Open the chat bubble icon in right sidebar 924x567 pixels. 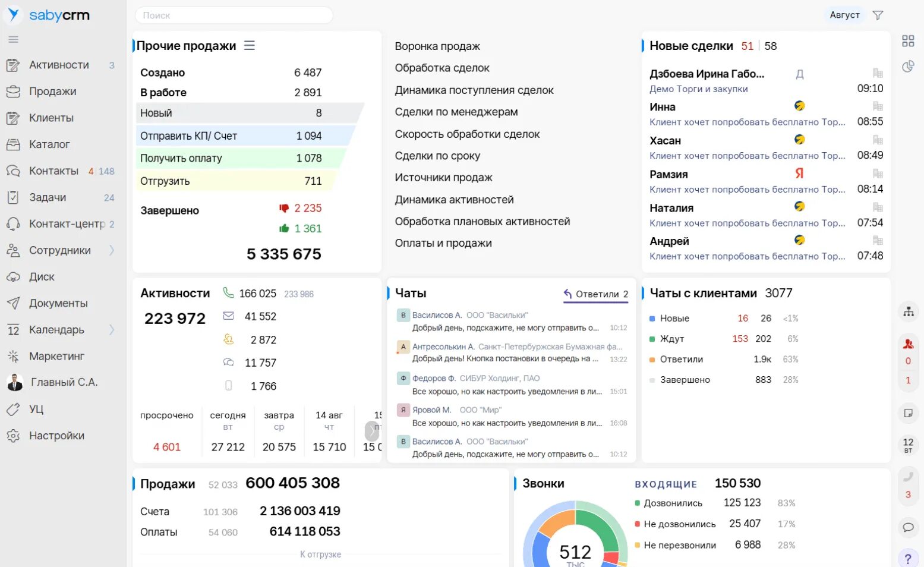(x=908, y=527)
